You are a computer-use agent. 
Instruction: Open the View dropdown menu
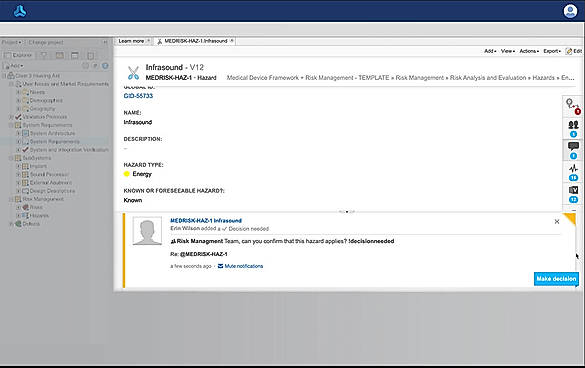(507, 51)
